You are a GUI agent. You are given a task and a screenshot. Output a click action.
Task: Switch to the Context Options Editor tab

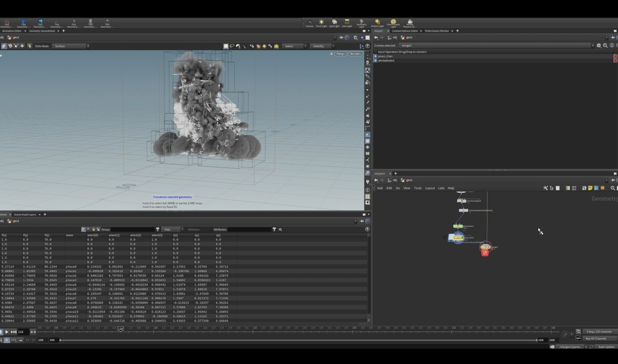pos(405,31)
